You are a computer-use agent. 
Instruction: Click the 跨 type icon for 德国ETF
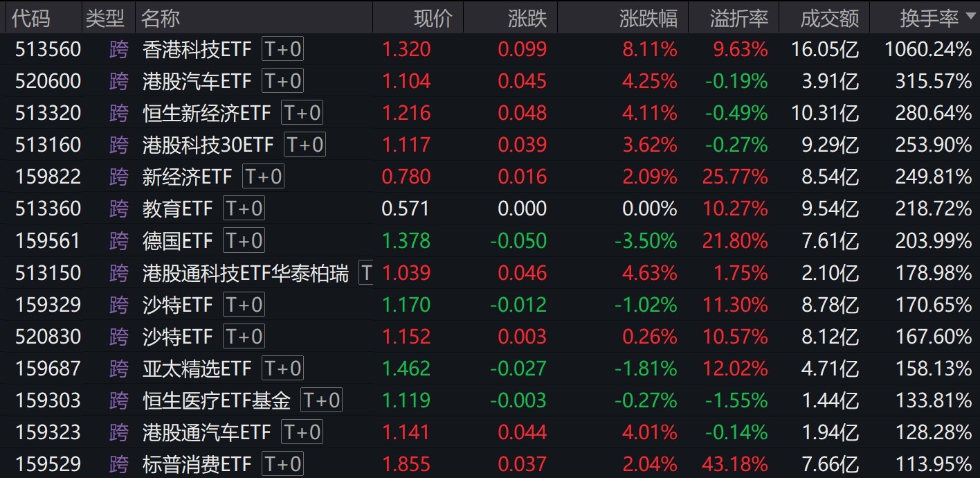coord(119,241)
